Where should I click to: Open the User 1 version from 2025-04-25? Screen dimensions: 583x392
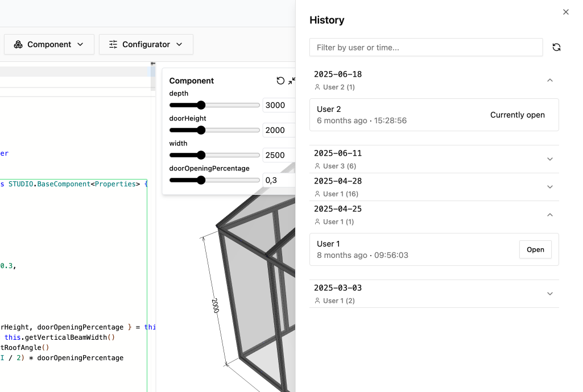535,249
